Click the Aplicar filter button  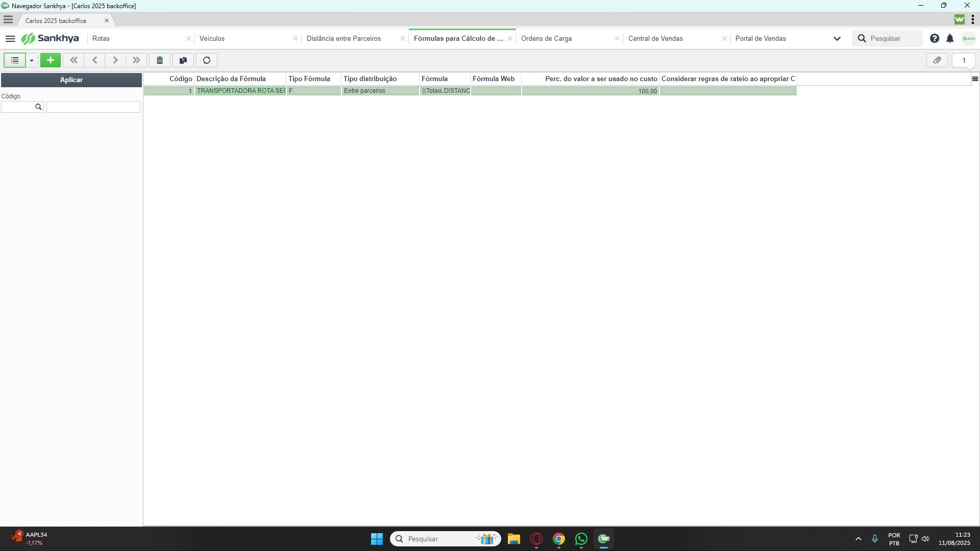71,80
